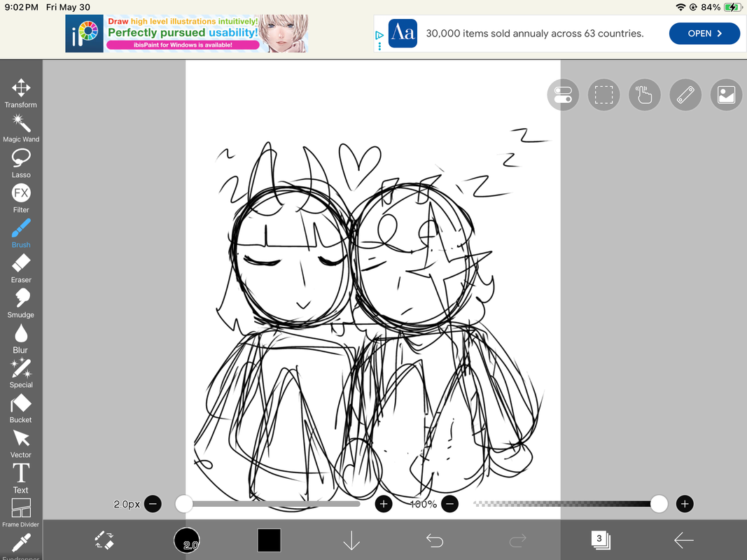Select the Magic Wand tool
Image resolution: width=747 pixels, height=560 pixels.
(x=21, y=128)
